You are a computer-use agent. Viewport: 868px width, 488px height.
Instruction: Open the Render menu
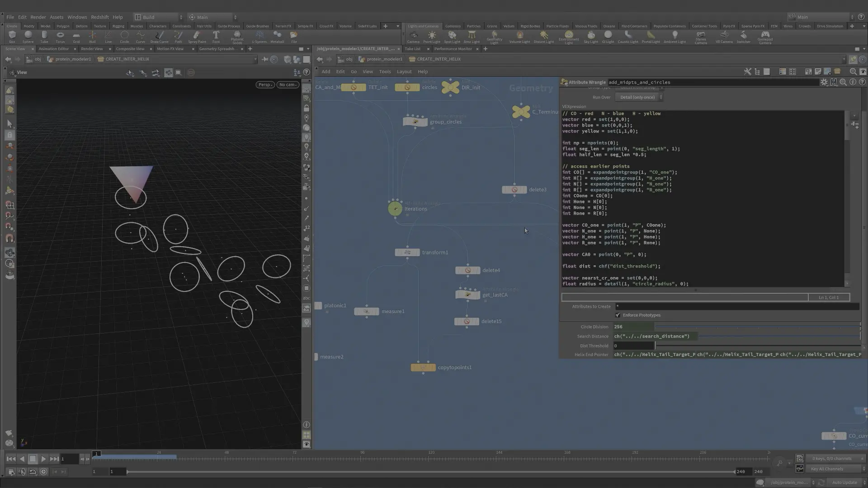tap(38, 17)
